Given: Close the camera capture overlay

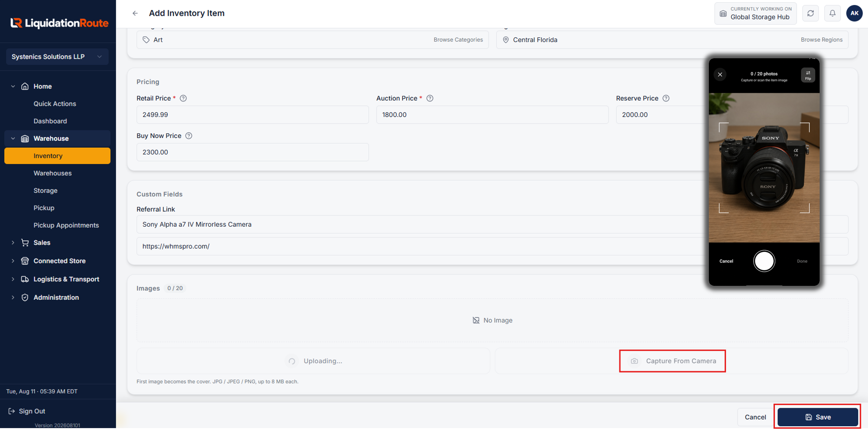Looking at the screenshot, I should [x=720, y=75].
